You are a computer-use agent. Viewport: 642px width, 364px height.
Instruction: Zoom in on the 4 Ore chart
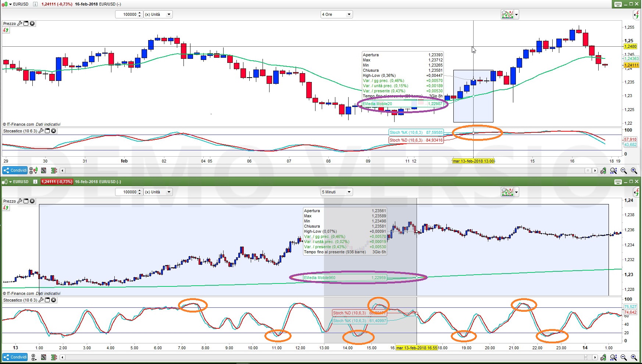pyautogui.click(x=634, y=171)
